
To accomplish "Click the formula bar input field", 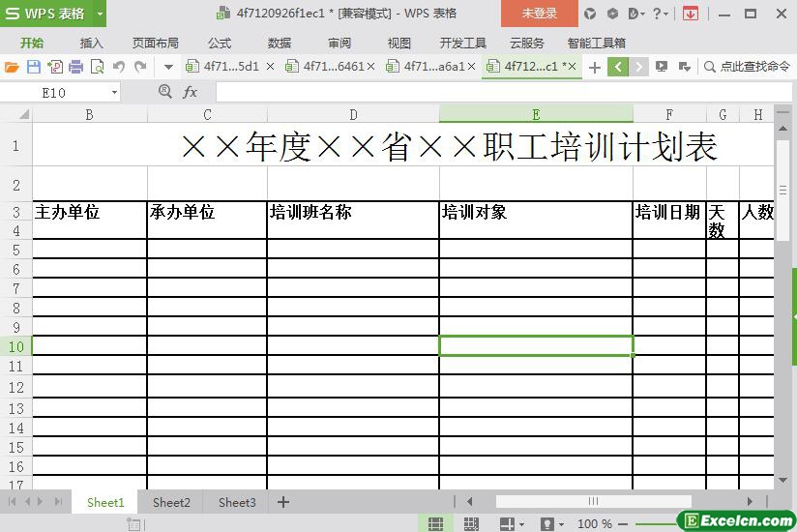I will coord(503,93).
